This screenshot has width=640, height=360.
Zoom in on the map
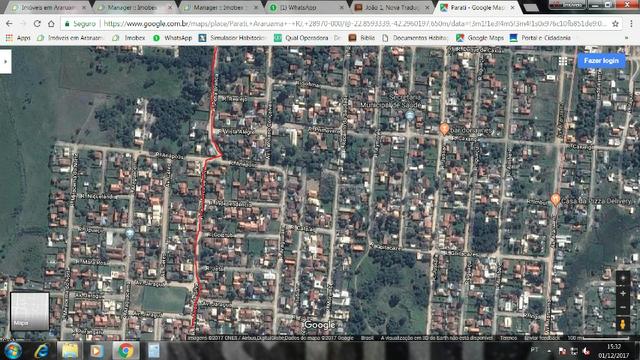pos(623,293)
